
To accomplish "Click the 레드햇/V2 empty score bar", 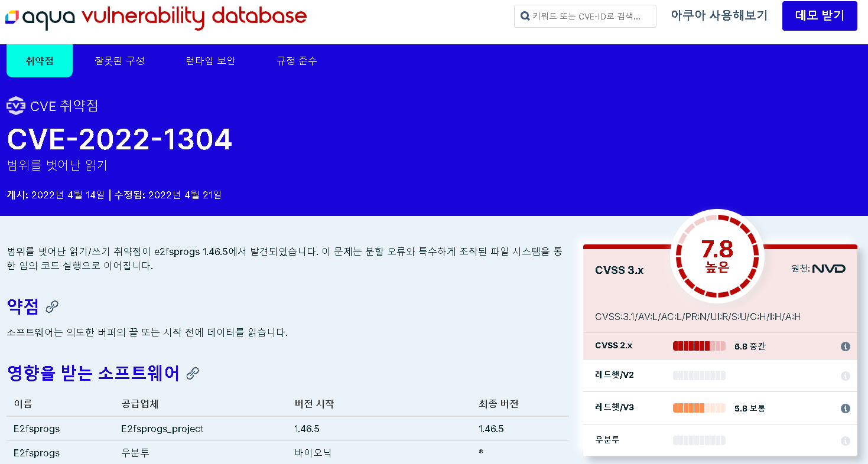I will tap(699, 375).
